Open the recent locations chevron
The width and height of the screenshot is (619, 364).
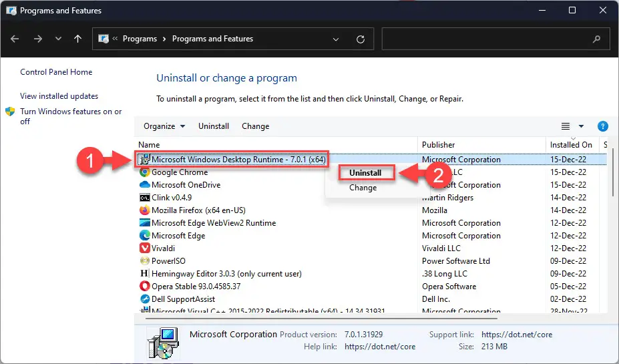(x=58, y=39)
